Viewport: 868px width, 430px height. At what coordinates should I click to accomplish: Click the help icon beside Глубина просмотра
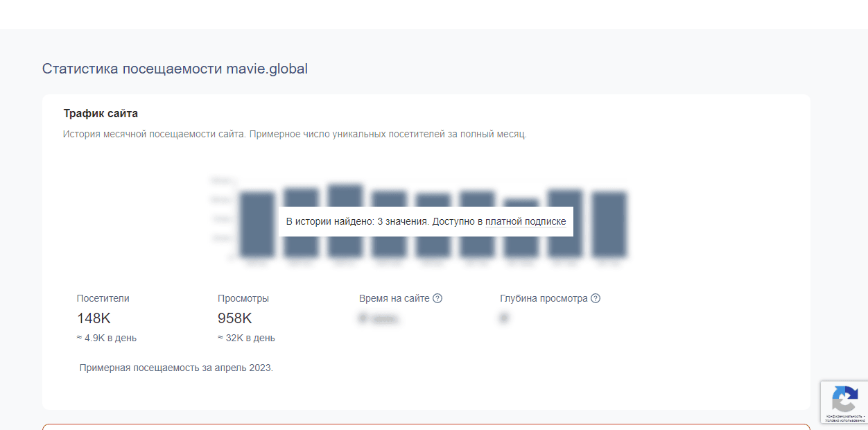tap(595, 298)
